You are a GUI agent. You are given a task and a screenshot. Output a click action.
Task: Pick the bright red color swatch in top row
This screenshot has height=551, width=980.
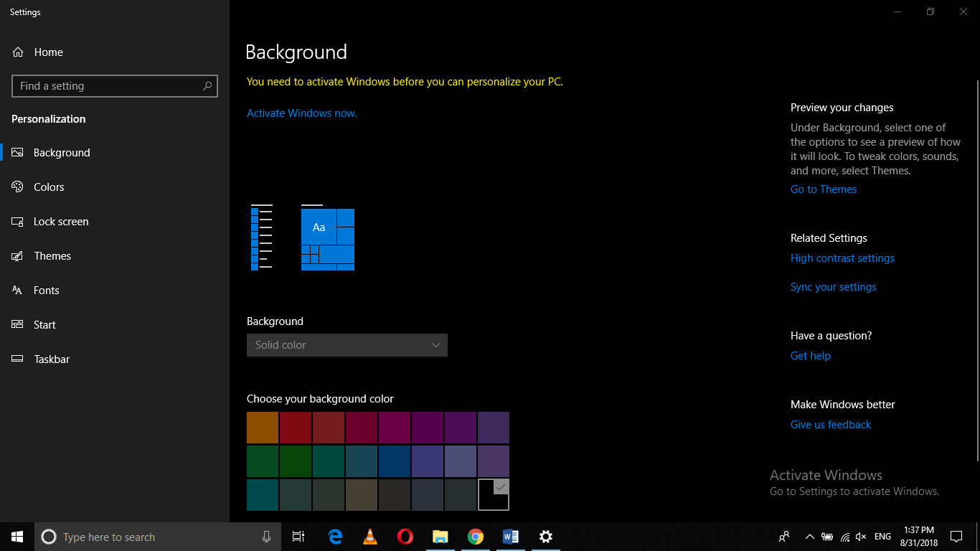point(296,428)
